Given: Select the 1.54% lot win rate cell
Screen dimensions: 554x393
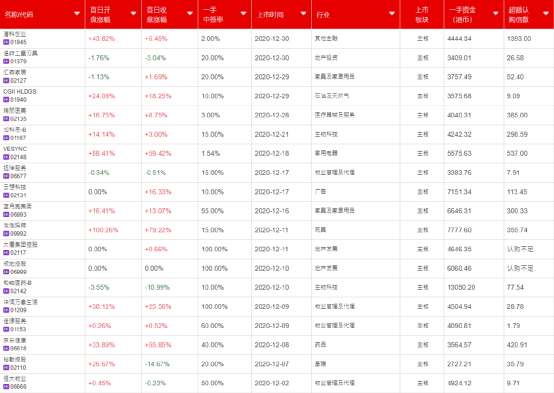Looking at the screenshot, I should point(211,153).
